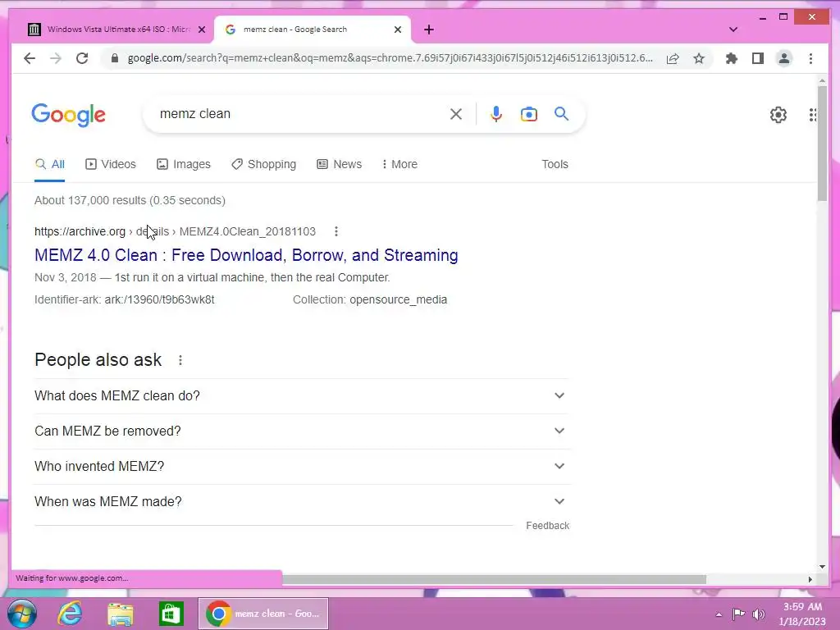Screen dimensions: 840x630
Task: Switch to the Shopping tab
Action: click(x=263, y=164)
